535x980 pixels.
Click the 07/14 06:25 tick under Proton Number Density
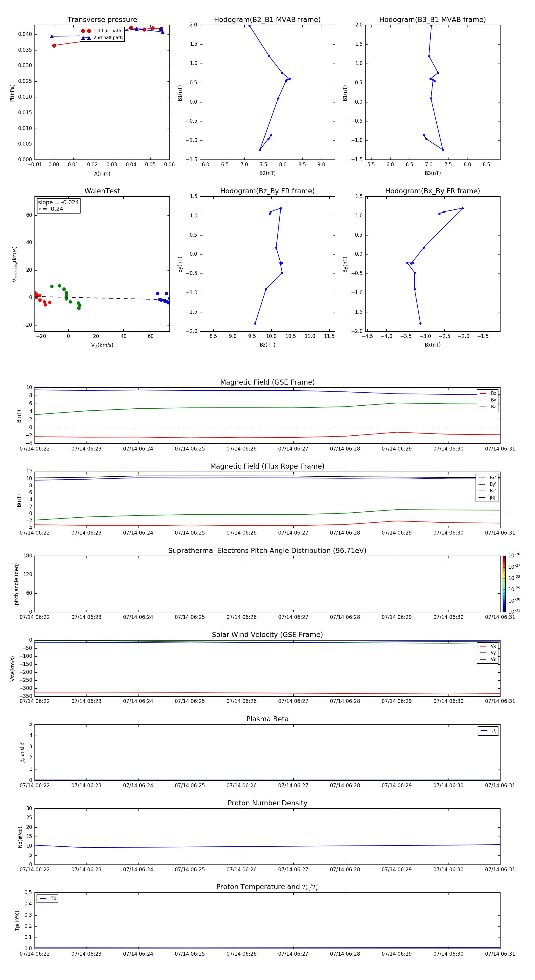tap(190, 869)
